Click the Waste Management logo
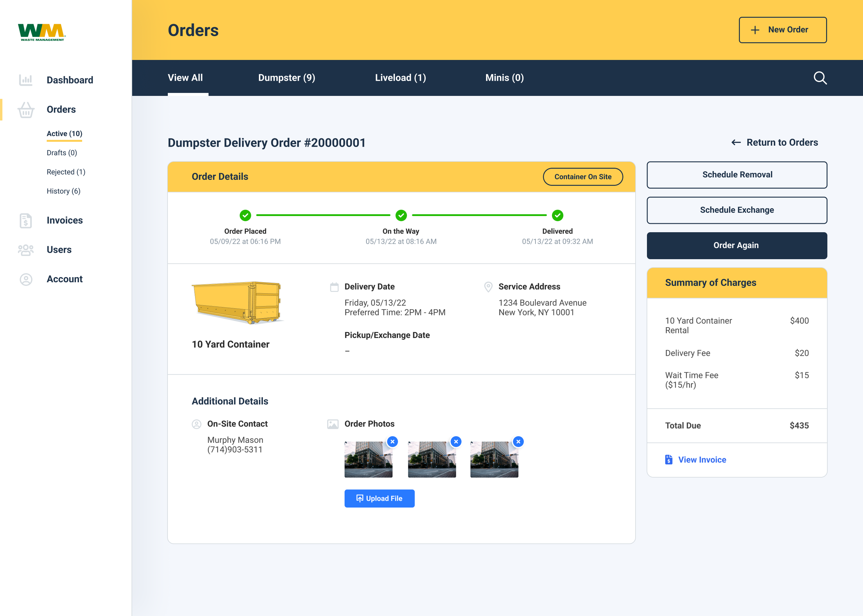Image resolution: width=863 pixels, height=616 pixels. pyautogui.click(x=42, y=32)
